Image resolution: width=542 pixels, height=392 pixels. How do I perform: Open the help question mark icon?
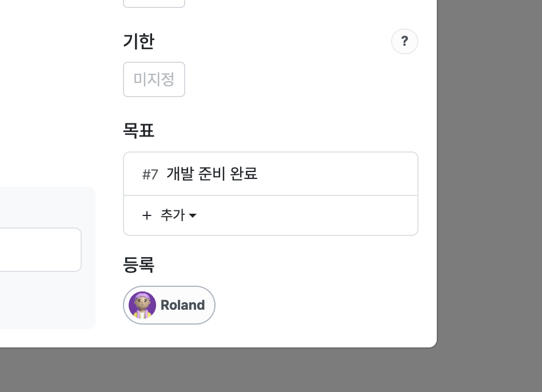point(404,42)
